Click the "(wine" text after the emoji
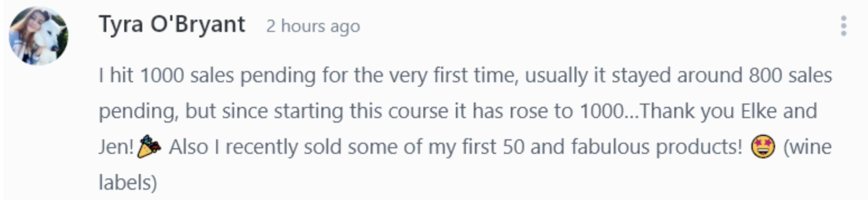Viewport: 868px width, 200px height. point(807,147)
